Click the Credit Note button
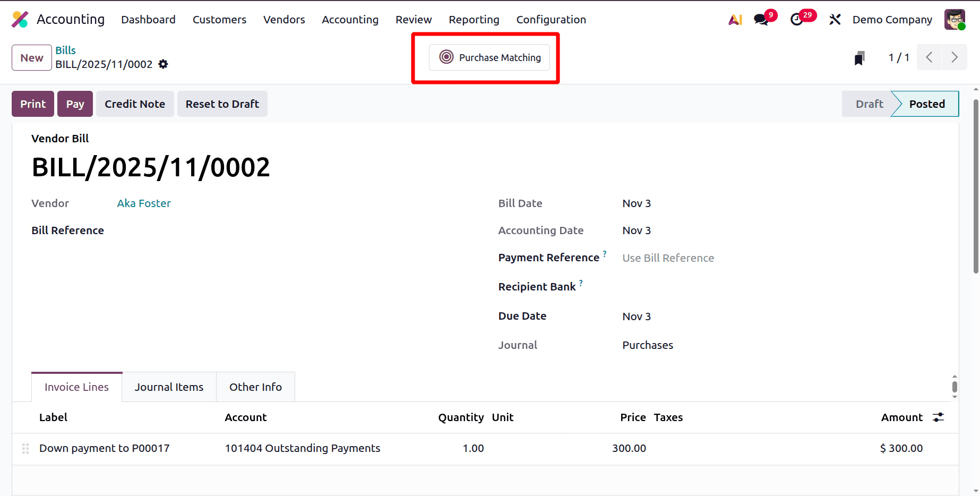The width and height of the screenshot is (980, 496). [x=135, y=104]
